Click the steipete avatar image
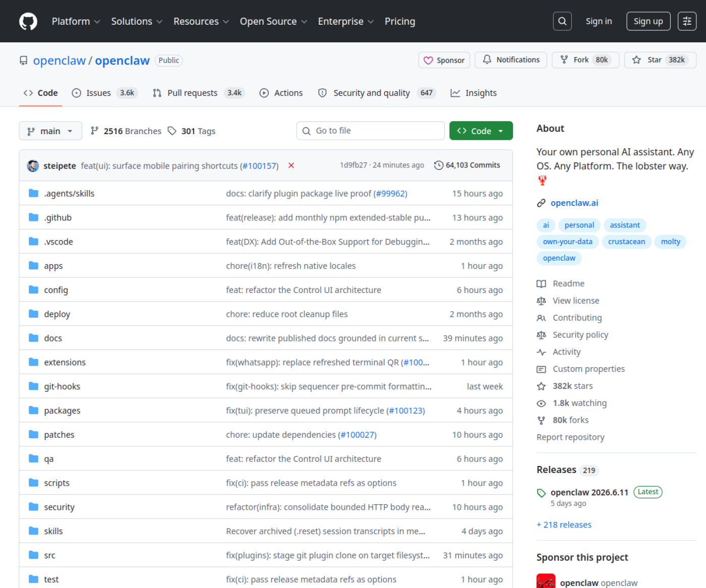The image size is (706, 588). [33, 165]
